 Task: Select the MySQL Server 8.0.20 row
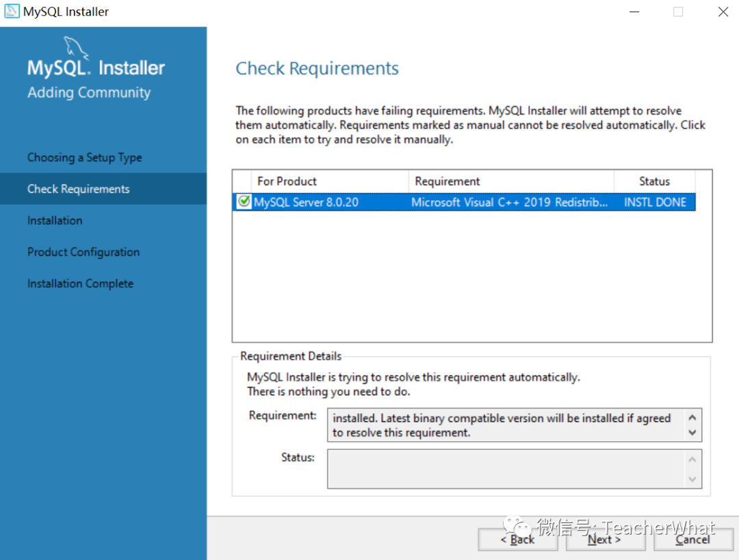click(464, 202)
